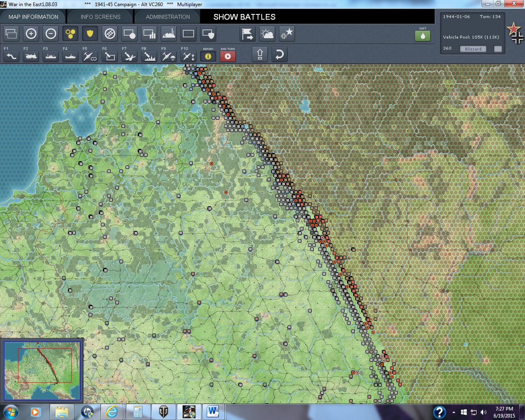Toggle the yellow hex grid display

click(70, 34)
